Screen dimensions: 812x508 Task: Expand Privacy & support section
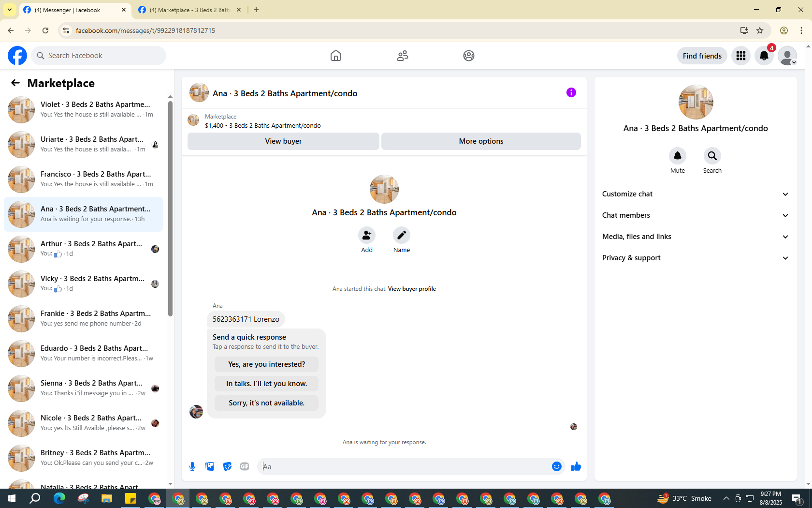click(696, 258)
